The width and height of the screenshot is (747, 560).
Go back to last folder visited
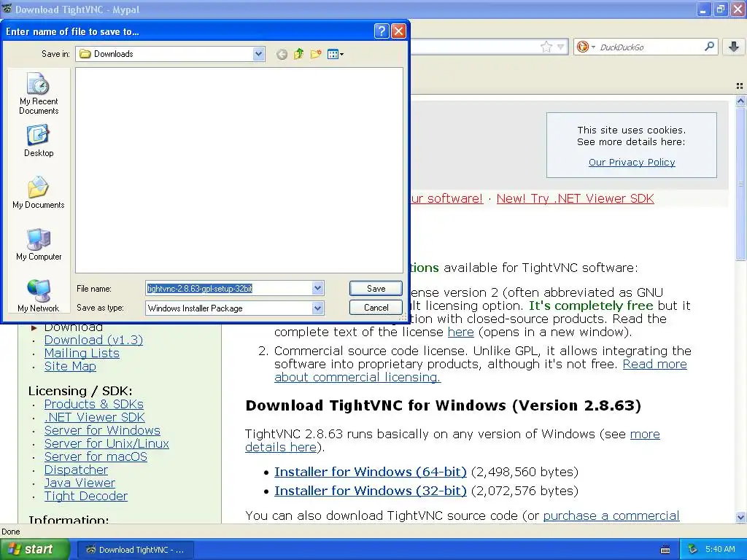[282, 54]
